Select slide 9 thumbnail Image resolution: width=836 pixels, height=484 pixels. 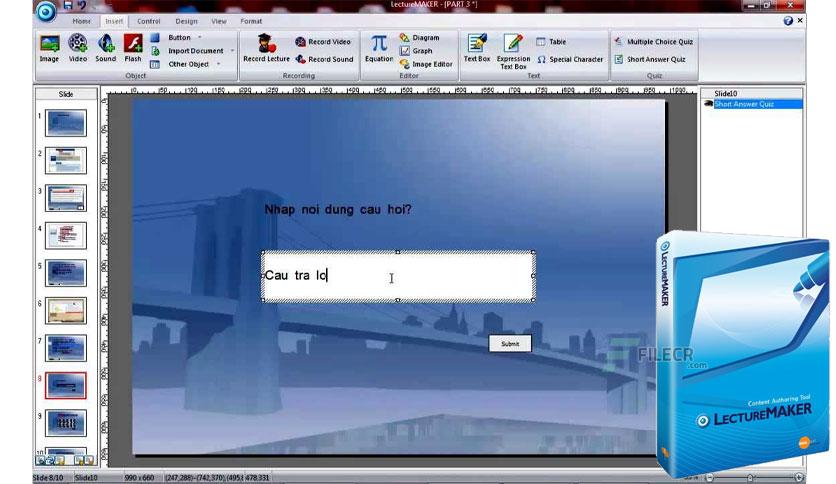pos(66,423)
